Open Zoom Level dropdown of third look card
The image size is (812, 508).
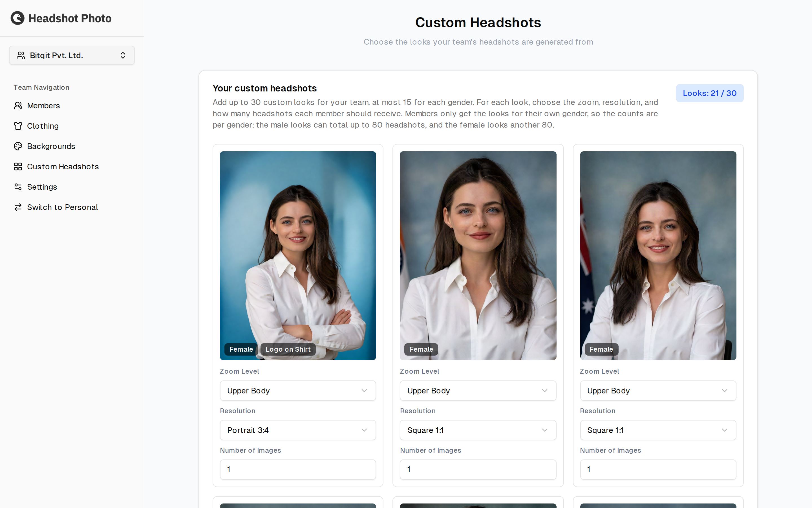point(658,390)
